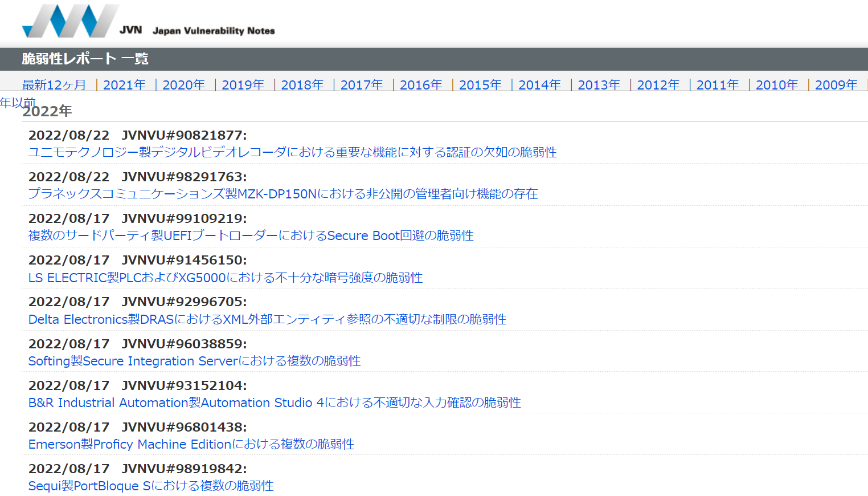Viewport: 868px width, 496px height.
Task: Open the 最新12ヶ月 tab
Action: coord(54,85)
